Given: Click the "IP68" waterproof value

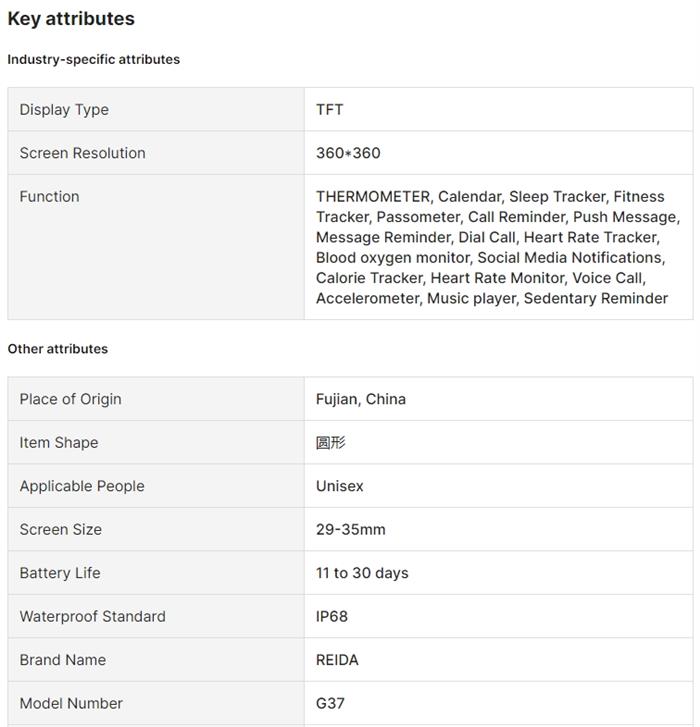Looking at the screenshot, I should coord(332,617).
